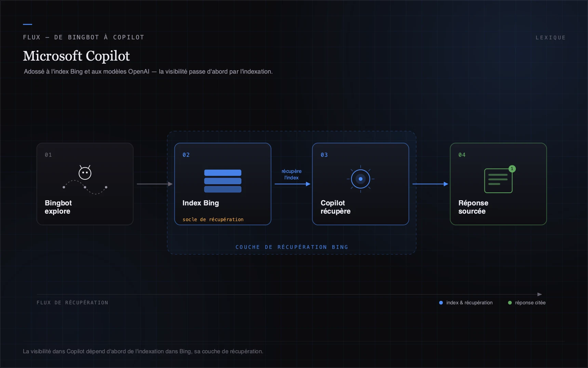The width and height of the screenshot is (588, 368).
Task: Select the stacked bars Index Bing icon
Action: click(x=223, y=181)
